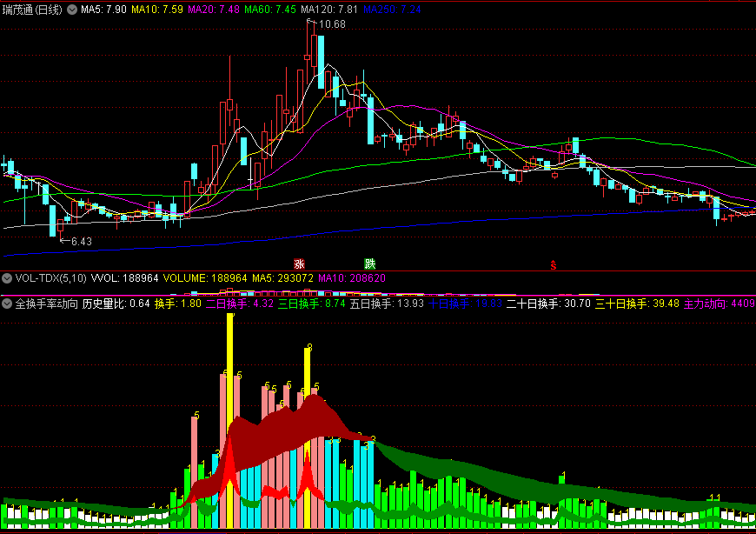Click the 二日换手: 4.32 value
The height and width of the screenshot is (534, 756).
click(240, 304)
